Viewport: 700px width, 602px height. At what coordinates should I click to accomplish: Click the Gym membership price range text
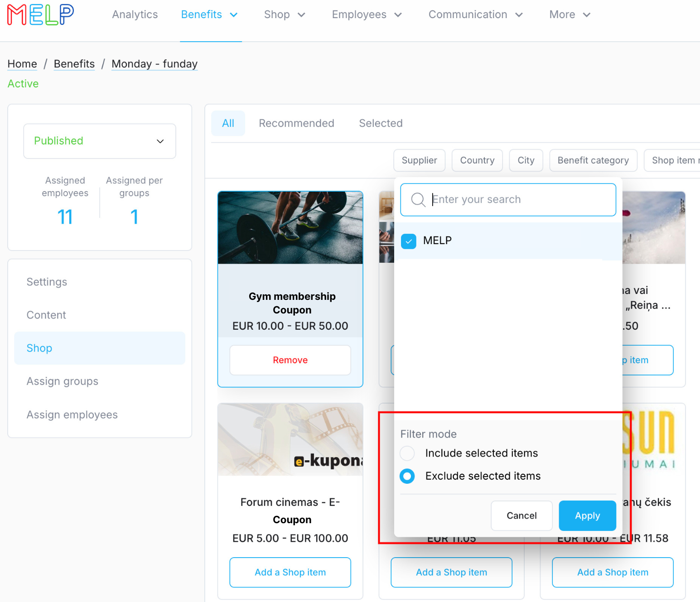point(290,326)
